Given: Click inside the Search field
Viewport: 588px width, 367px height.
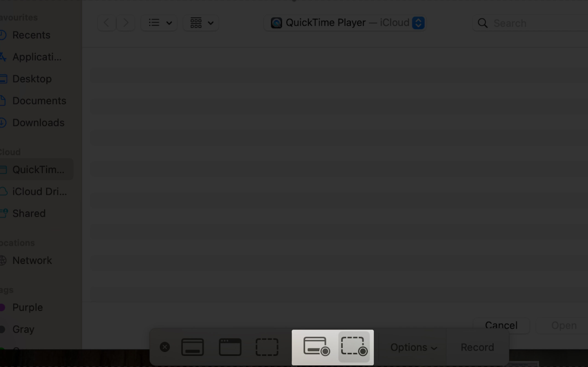Looking at the screenshot, I should click(522, 23).
